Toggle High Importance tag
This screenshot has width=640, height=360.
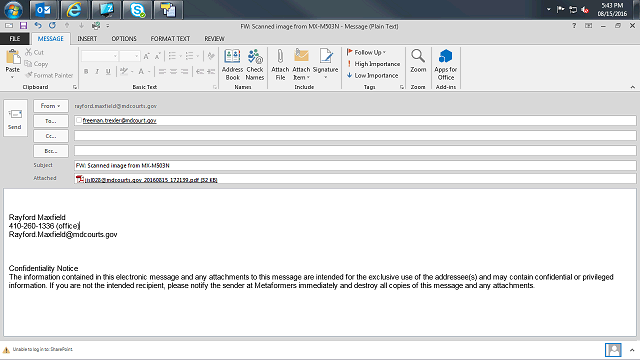[373, 64]
